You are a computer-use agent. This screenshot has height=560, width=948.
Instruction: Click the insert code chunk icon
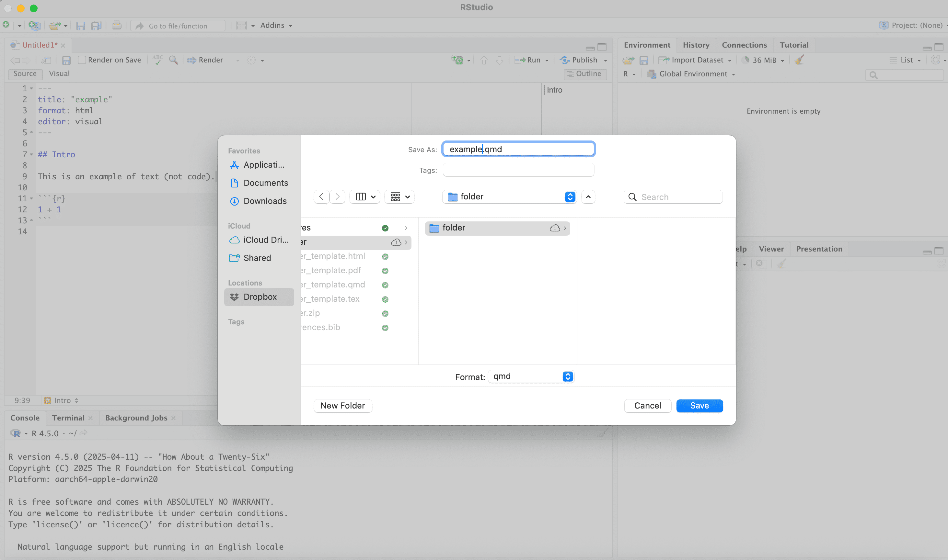coord(457,60)
